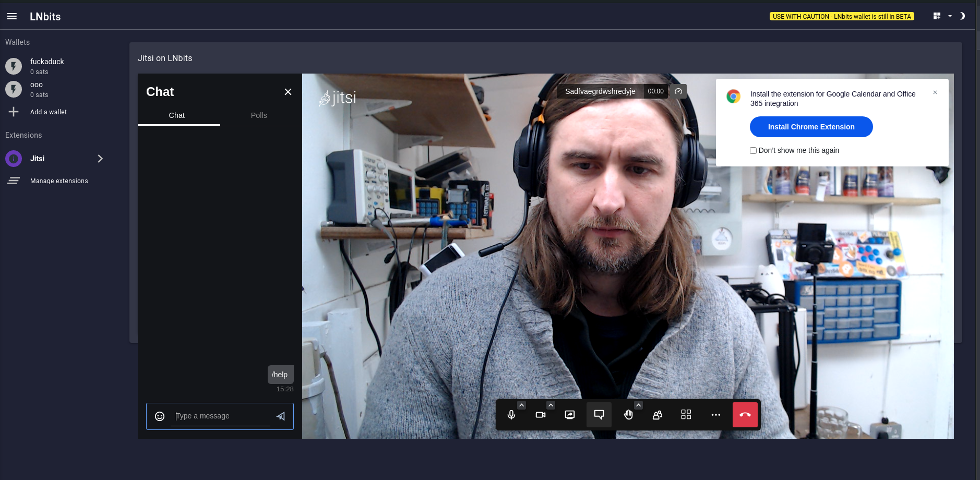Image resolution: width=980 pixels, height=480 pixels.
Task: Click Add a wallet plus icon
Action: click(x=14, y=112)
